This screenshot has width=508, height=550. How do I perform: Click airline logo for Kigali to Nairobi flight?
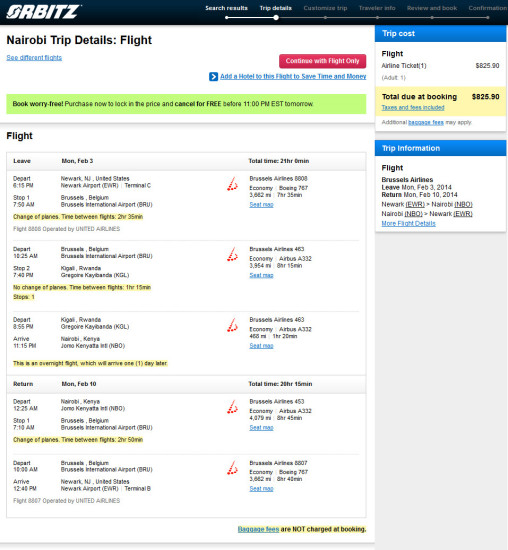[232, 325]
